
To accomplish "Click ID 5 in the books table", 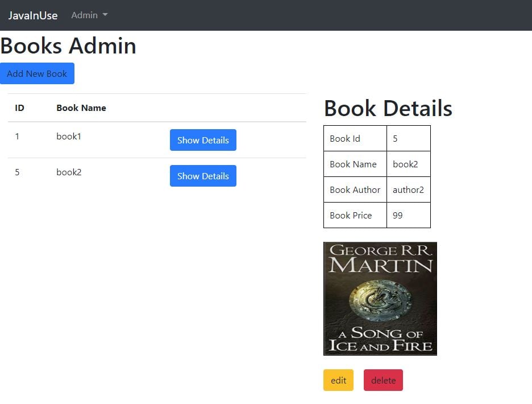I will [x=17, y=172].
